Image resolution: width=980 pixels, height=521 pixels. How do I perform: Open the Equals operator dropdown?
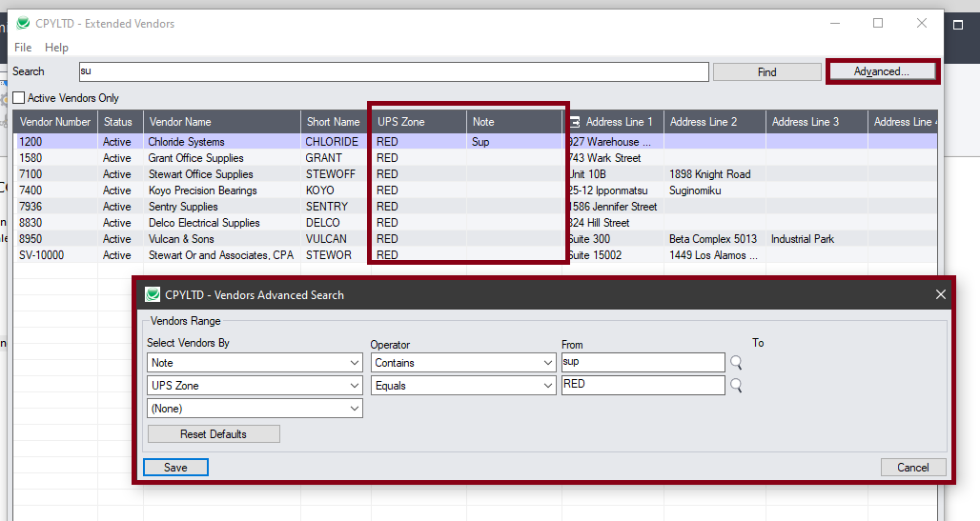tap(547, 386)
